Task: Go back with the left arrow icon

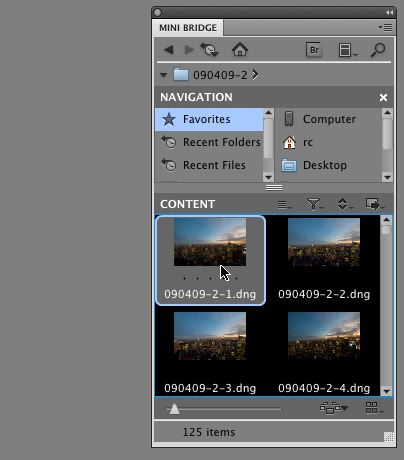Action: [169, 50]
